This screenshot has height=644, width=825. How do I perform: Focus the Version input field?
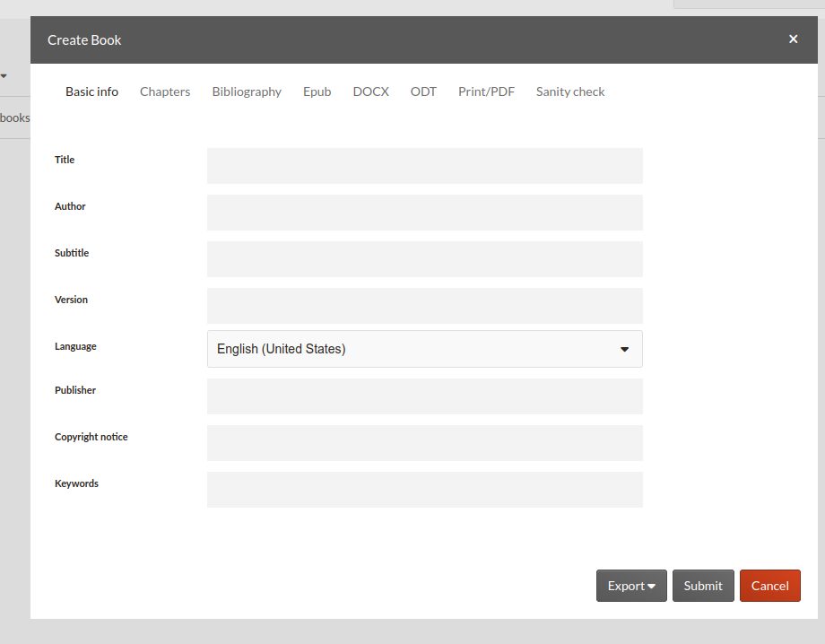(424, 306)
